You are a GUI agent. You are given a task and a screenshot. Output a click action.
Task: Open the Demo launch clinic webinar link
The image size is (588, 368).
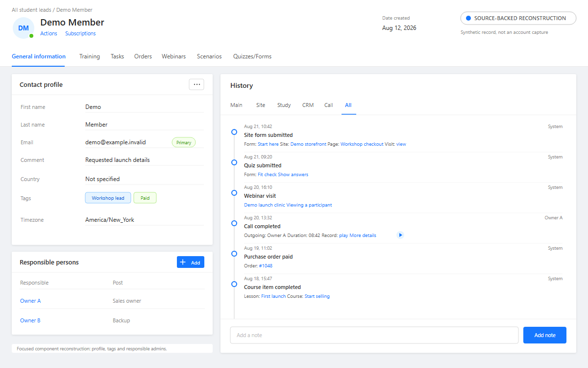pos(265,205)
